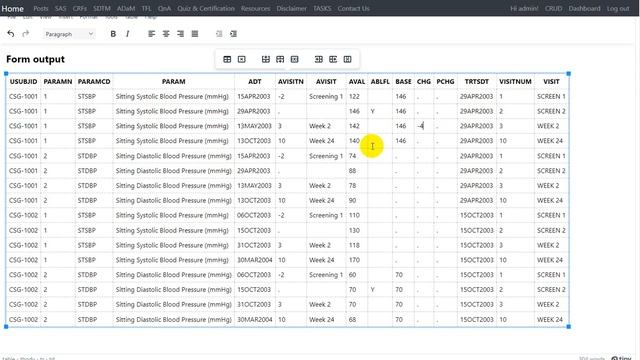Click the AVAL cell with value 170
The width and height of the screenshot is (640, 360).
pyautogui.click(x=357, y=260)
